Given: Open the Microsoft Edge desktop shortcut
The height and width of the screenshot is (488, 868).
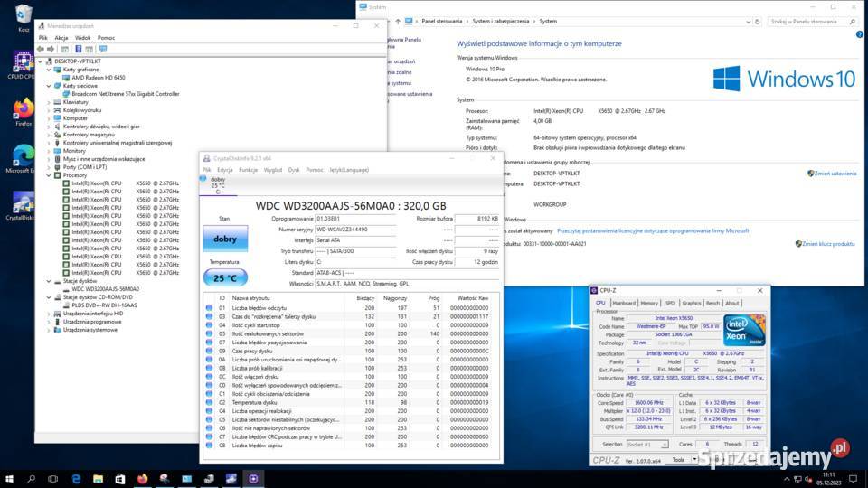Looking at the screenshot, I should click(22, 159).
